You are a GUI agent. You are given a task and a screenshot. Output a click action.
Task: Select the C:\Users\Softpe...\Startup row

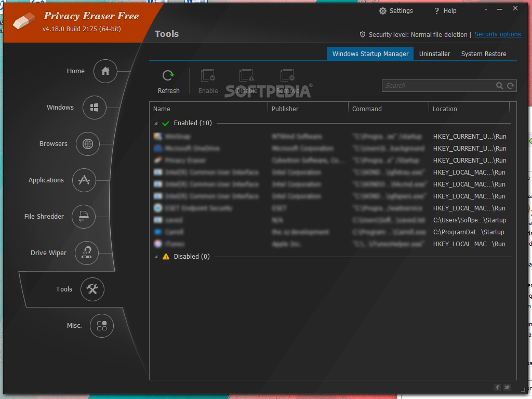pyautogui.click(x=330, y=220)
